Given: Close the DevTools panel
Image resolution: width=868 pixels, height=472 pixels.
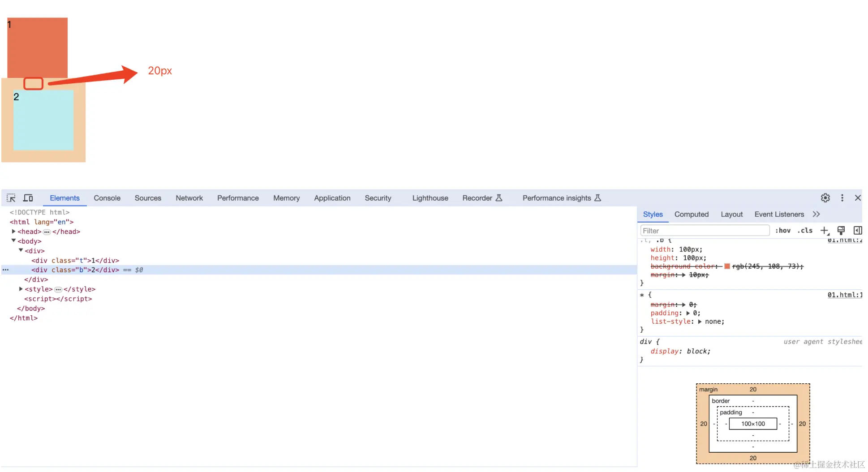Looking at the screenshot, I should click(858, 198).
